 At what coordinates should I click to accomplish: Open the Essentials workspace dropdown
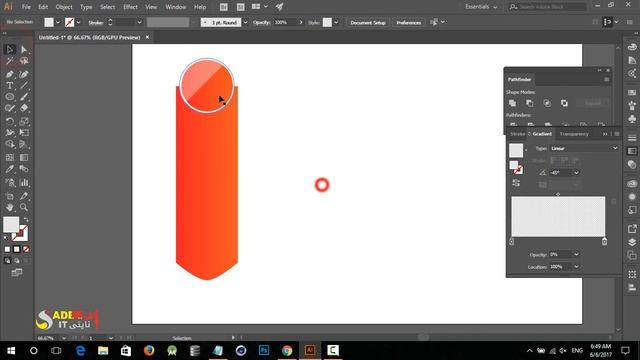pos(481,7)
